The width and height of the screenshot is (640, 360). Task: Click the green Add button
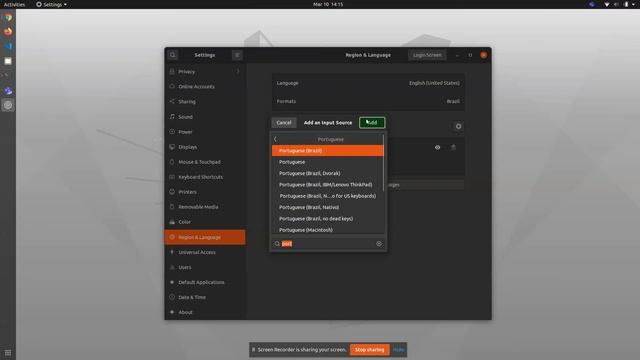pos(372,122)
